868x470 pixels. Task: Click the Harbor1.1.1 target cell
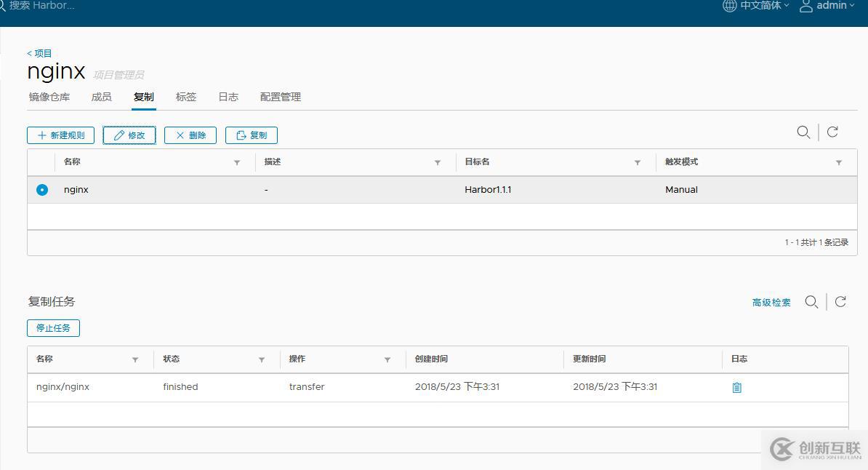488,190
